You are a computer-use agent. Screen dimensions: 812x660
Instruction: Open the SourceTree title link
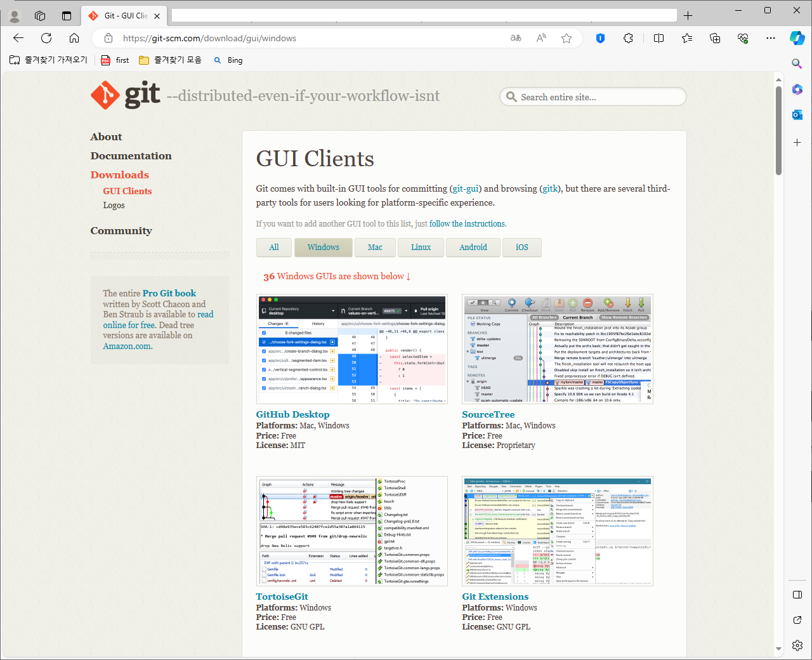click(488, 414)
